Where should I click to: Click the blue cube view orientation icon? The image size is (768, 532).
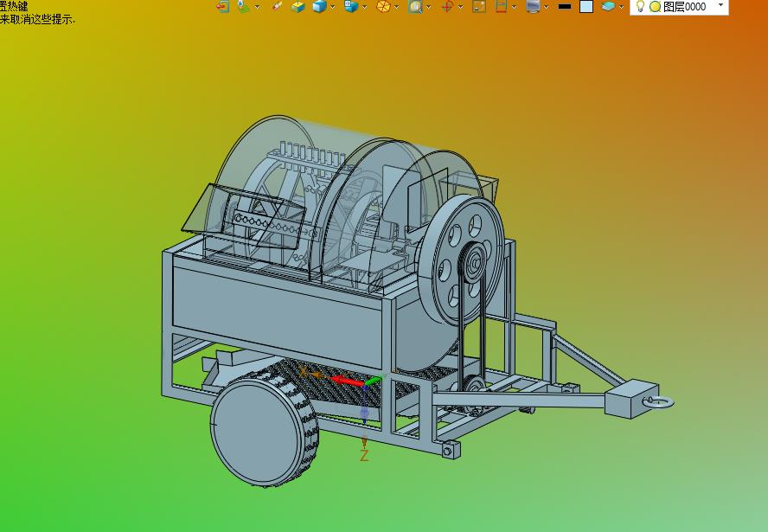(x=351, y=6)
